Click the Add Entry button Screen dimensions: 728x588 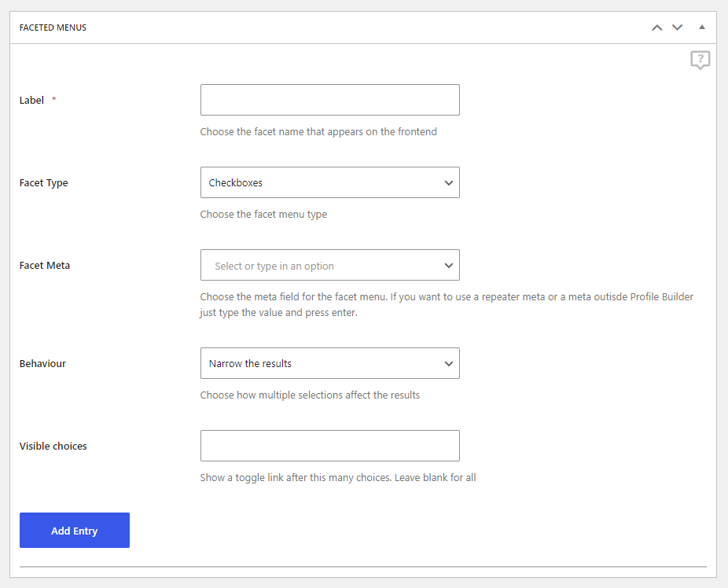tap(75, 531)
